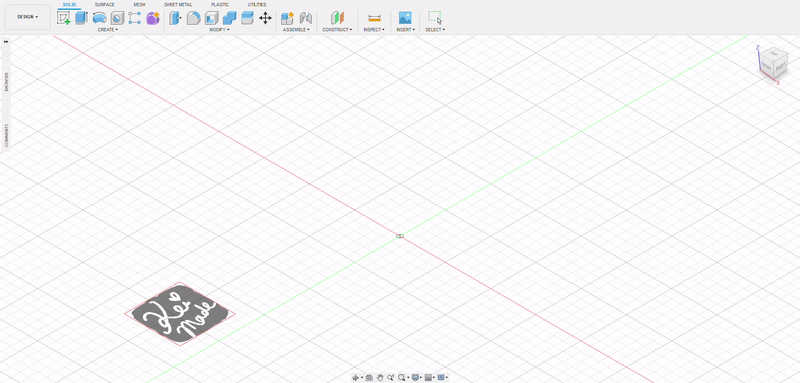
Task: Expand the collapsed side panel arrows
Action: 6,42
